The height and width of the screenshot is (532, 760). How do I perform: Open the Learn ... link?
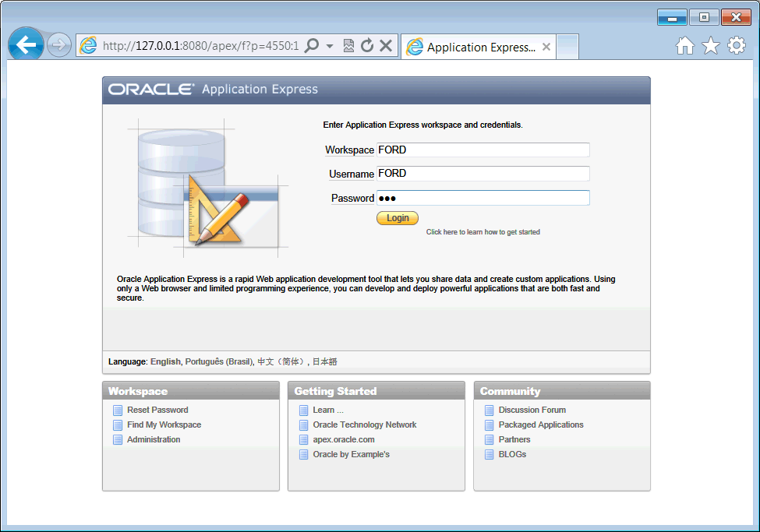[328, 410]
